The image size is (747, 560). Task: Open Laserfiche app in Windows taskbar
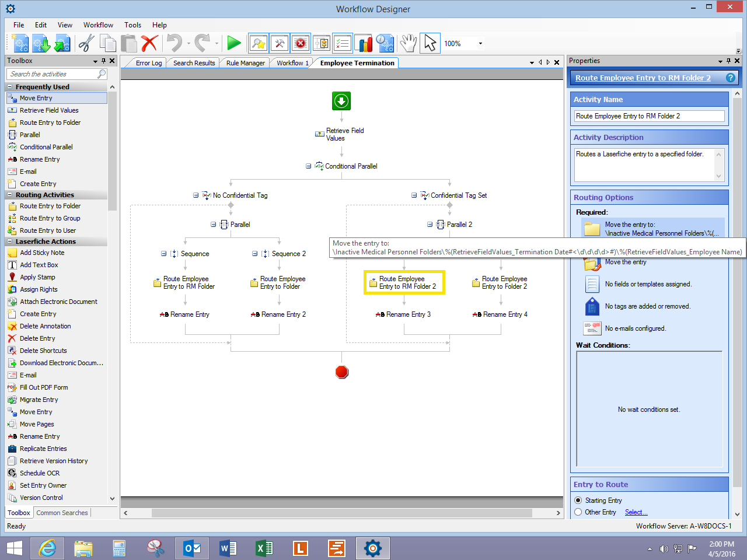point(300,548)
